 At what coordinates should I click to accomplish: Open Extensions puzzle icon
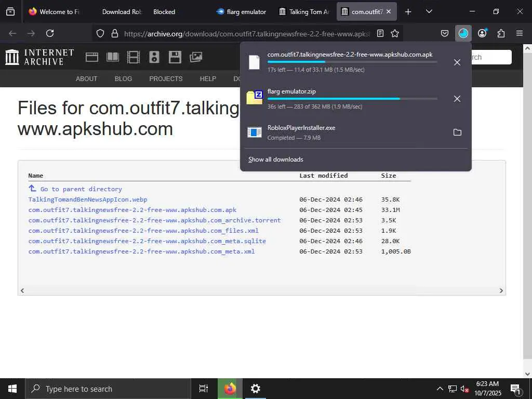(501, 33)
